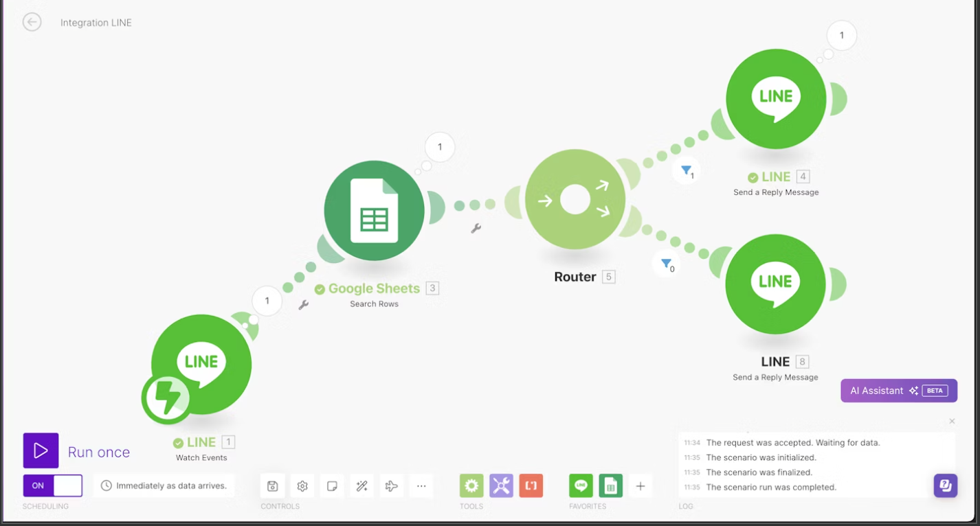Open the AI Assistant beta button
The height and width of the screenshot is (526, 980).
click(x=899, y=391)
